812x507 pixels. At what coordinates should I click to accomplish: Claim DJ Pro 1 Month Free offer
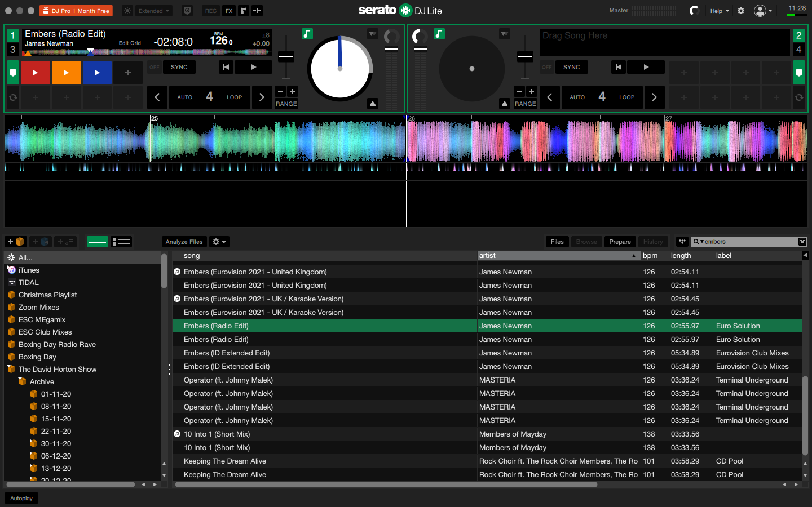tap(76, 10)
